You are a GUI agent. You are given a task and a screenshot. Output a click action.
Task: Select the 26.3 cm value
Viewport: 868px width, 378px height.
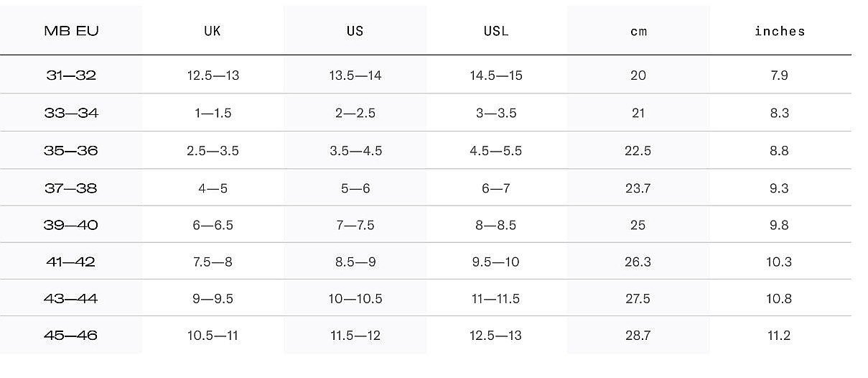click(638, 262)
